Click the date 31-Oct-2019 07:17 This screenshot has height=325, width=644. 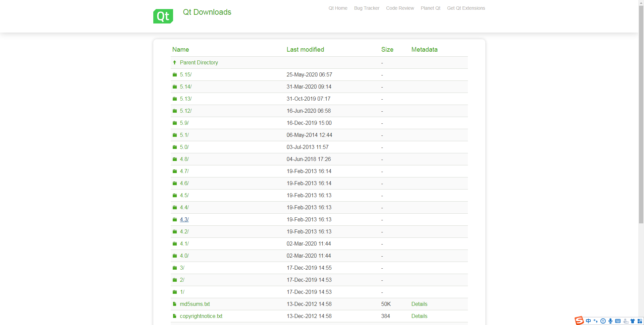point(308,99)
